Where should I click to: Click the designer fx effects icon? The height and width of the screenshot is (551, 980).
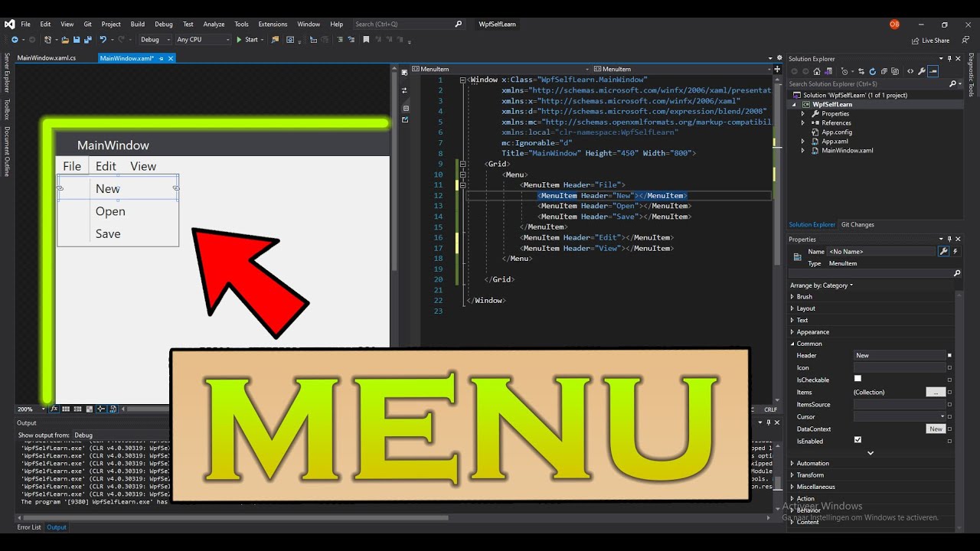pyautogui.click(x=54, y=409)
